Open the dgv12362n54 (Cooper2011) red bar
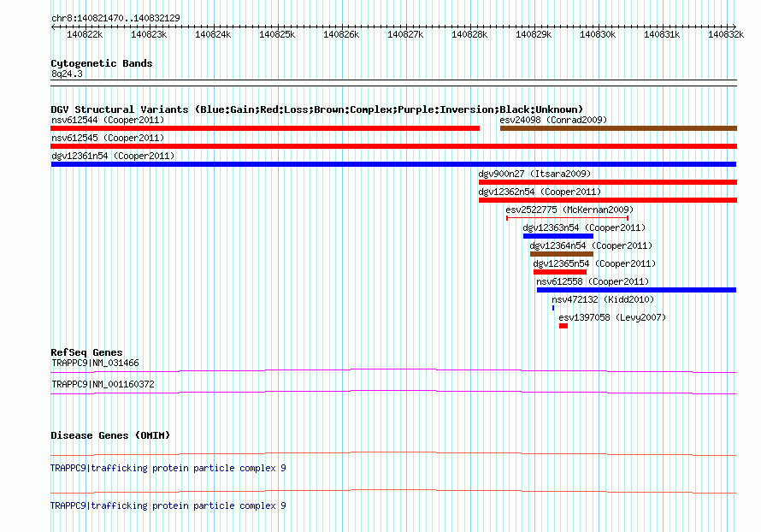Screen dimensions: 761x532 coord(608,200)
